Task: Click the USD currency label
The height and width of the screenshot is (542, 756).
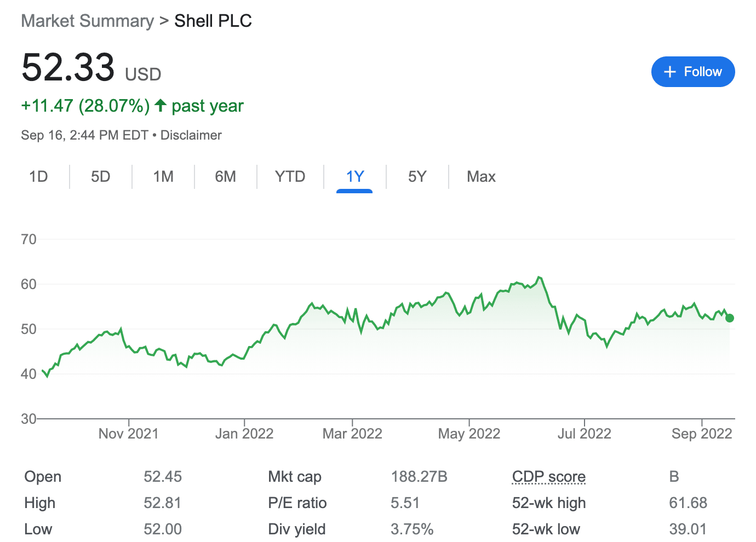Action: point(143,74)
